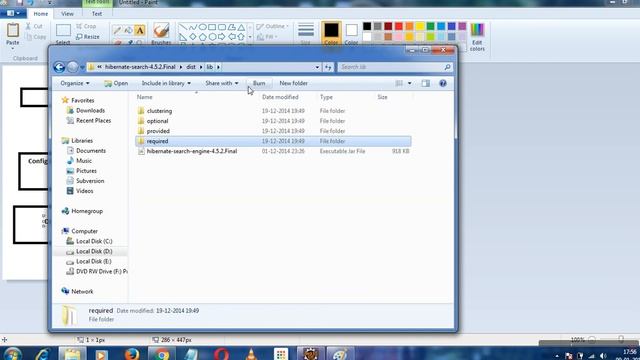
Task: Click the volume icon in the system tray
Action: (603, 356)
